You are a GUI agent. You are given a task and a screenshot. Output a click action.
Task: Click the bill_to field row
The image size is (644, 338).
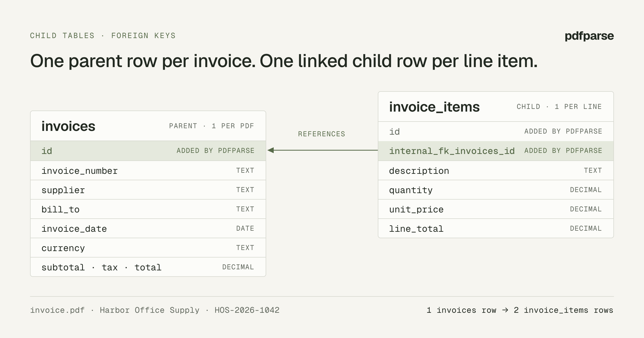(x=148, y=209)
